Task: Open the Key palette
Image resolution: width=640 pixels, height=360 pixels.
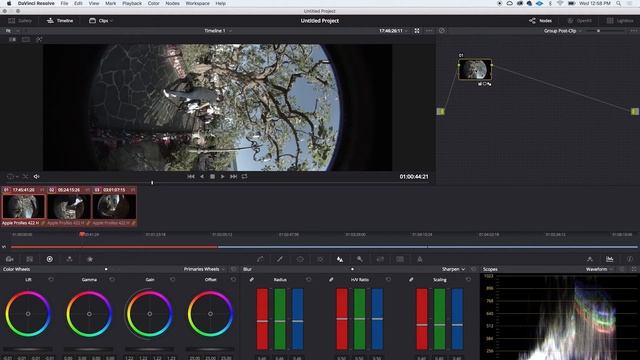Action: pos(360,259)
